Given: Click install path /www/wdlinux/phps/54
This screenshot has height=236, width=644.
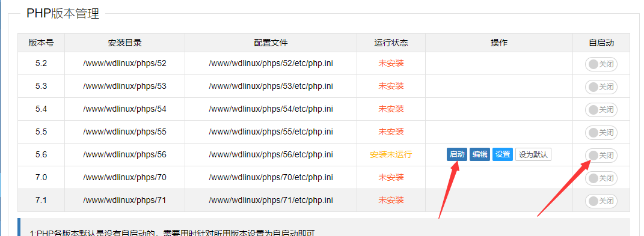Looking at the screenshot, I should [125, 109].
